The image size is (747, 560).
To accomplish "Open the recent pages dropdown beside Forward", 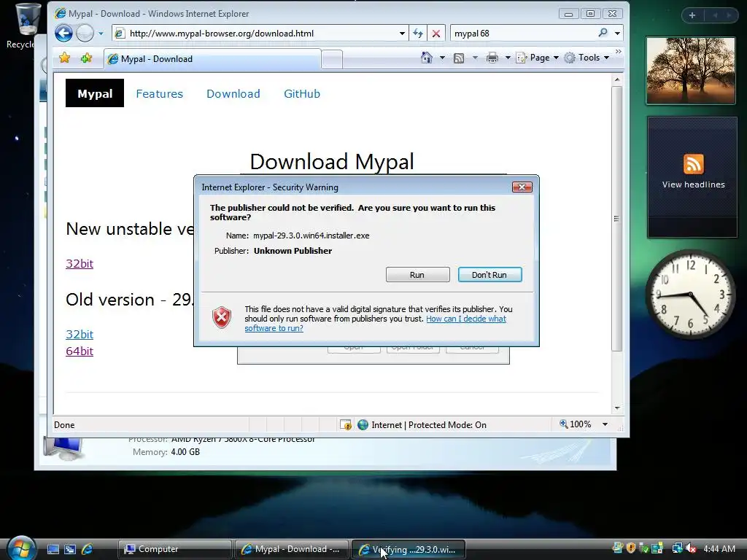I will [101, 34].
